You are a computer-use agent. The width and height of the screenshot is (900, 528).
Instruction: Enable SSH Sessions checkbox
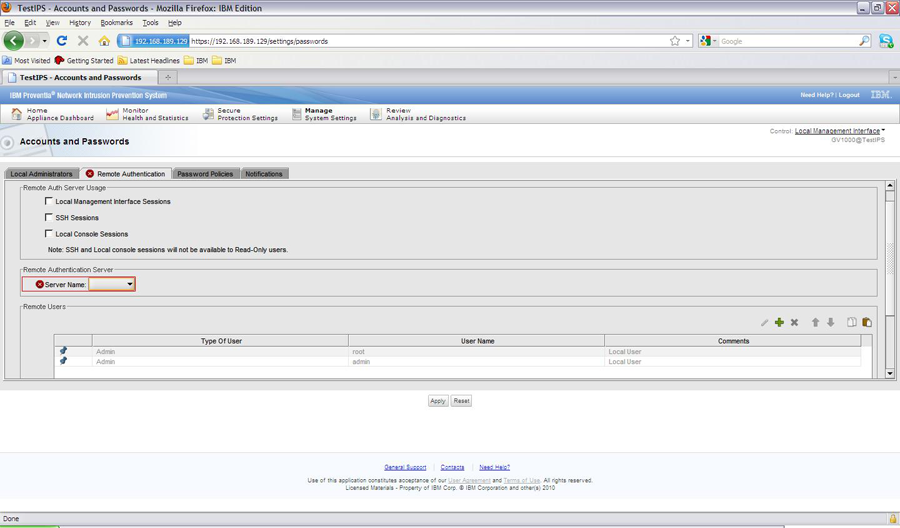tap(49, 217)
